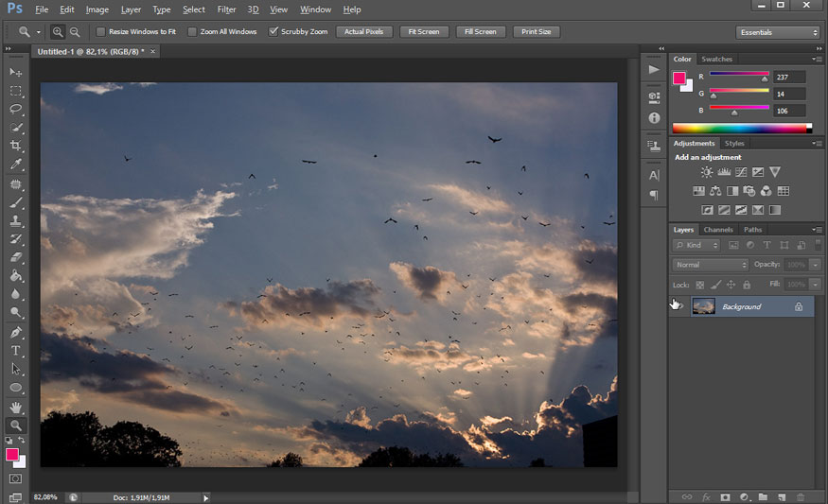The image size is (828, 504).
Task: Open the Opacity dropdown arrow
Action: coord(816,265)
